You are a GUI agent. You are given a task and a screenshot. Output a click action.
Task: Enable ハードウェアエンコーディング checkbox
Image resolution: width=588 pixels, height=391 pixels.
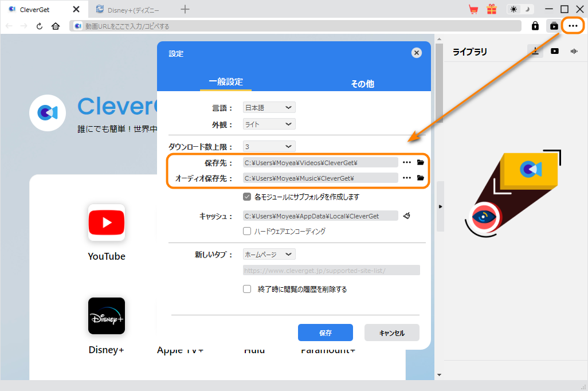click(247, 231)
